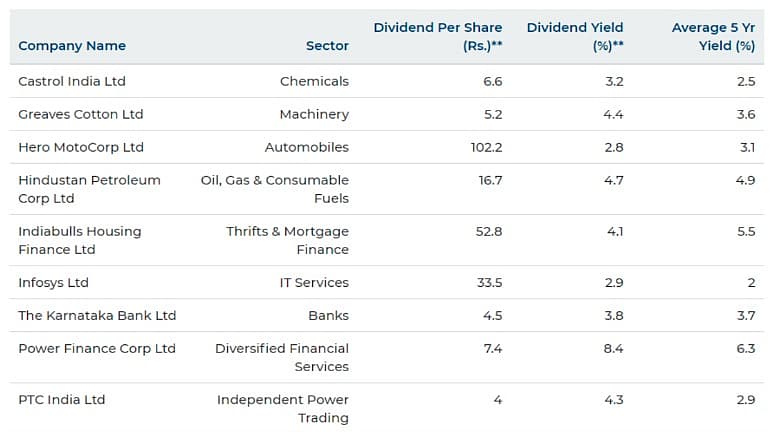Click the Independent Power Trading sector cell

pyautogui.click(x=283, y=408)
